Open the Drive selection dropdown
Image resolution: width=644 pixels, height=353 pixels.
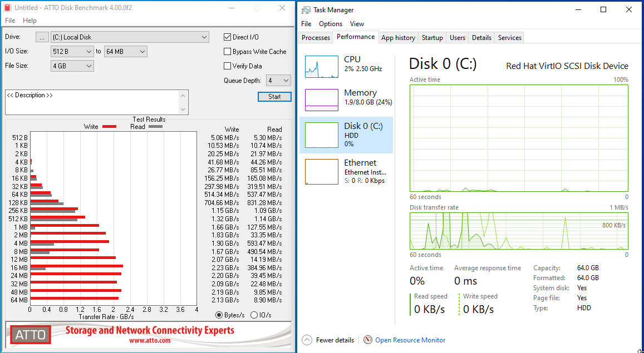coord(130,37)
